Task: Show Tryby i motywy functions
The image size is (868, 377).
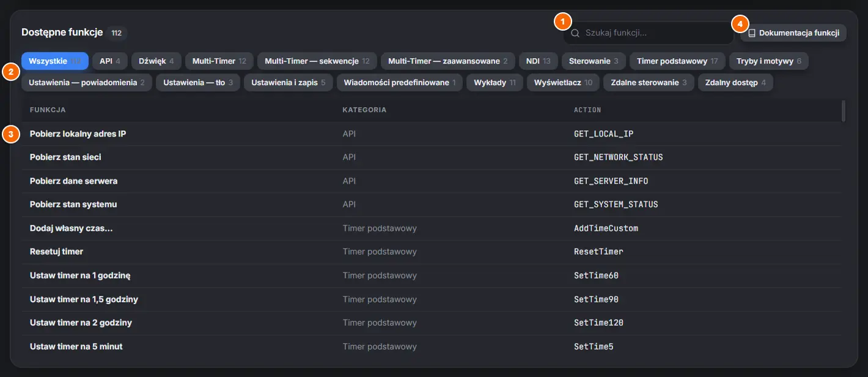Action: pos(769,61)
